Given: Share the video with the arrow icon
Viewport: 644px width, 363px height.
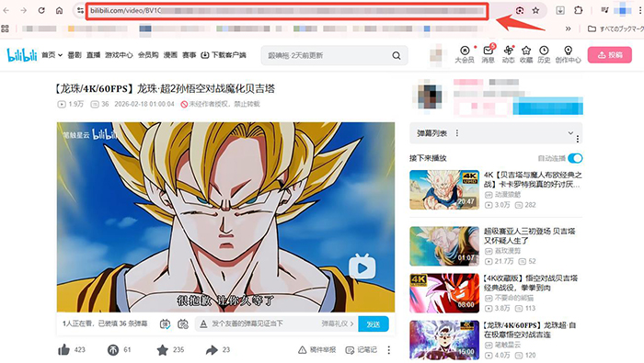Looking at the screenshot, I should click(x=212, y=350).
